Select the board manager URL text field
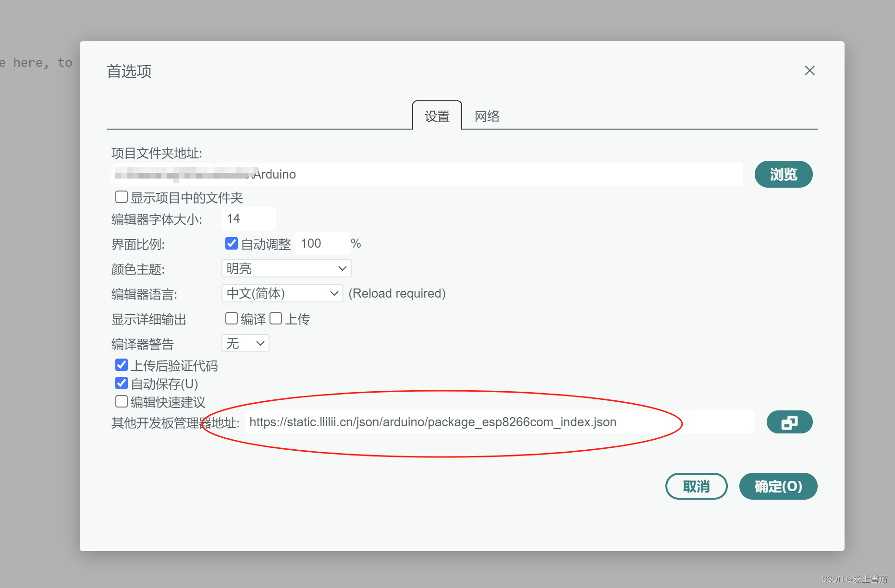Viewport: 895px width, 588px height. tap(480, 422)
